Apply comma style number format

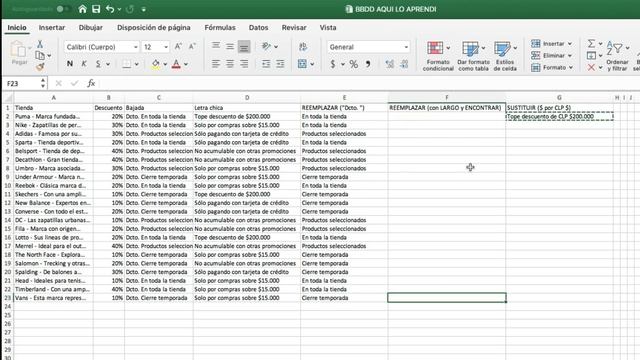pos(368,64)
